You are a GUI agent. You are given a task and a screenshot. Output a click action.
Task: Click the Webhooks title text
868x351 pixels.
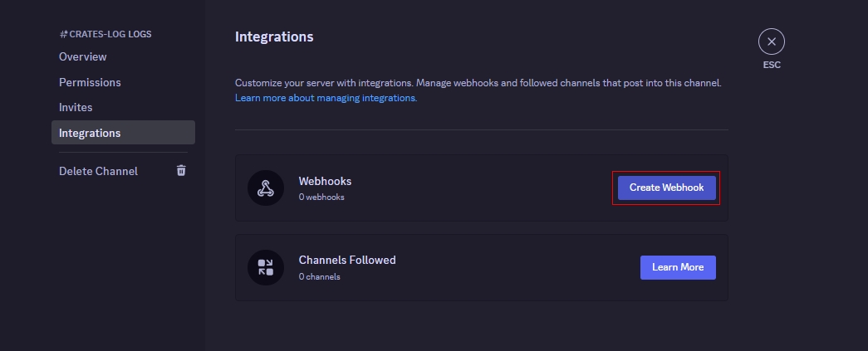point(325,181)
